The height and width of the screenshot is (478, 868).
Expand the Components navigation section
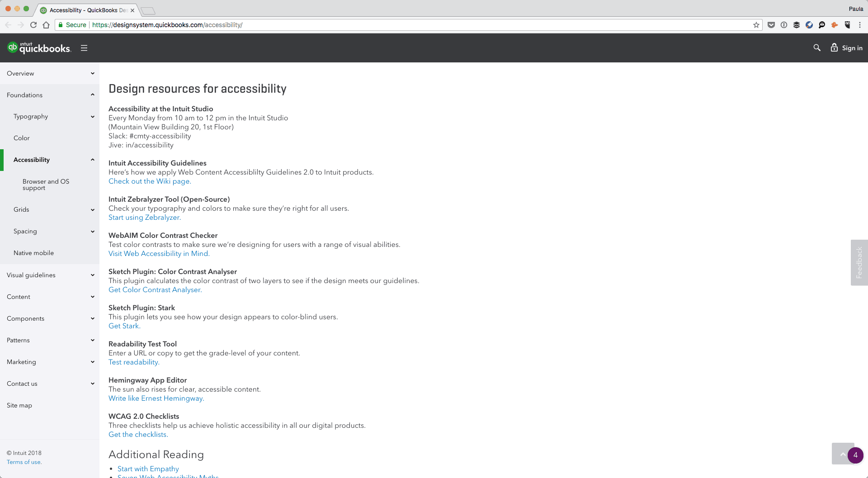tap(50, 318)
